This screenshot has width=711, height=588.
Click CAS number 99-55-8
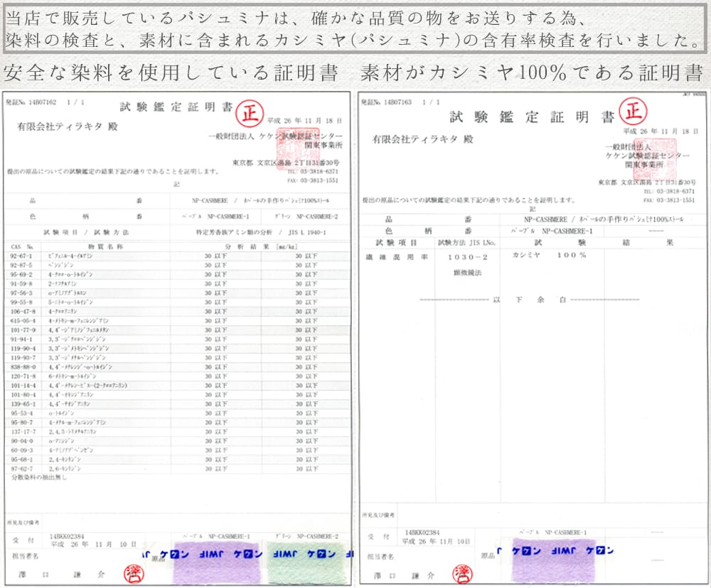21,302
